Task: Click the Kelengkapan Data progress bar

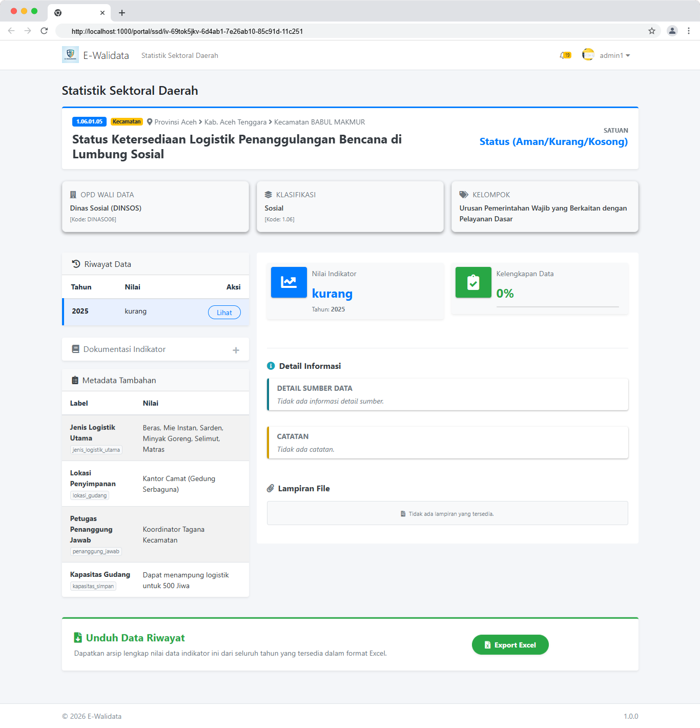Action: (557, 307)
